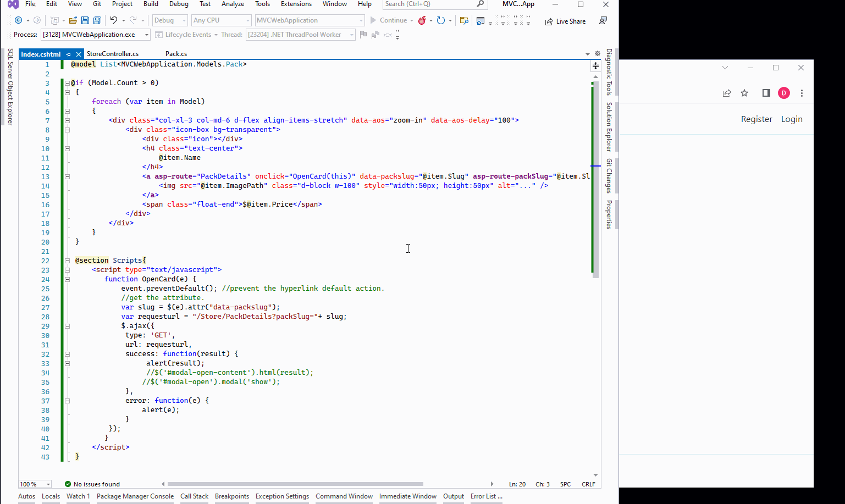The height and width of the screenshot is (504, 845).
Task: Click the Live Share button
Action: (x=565, y=21)
